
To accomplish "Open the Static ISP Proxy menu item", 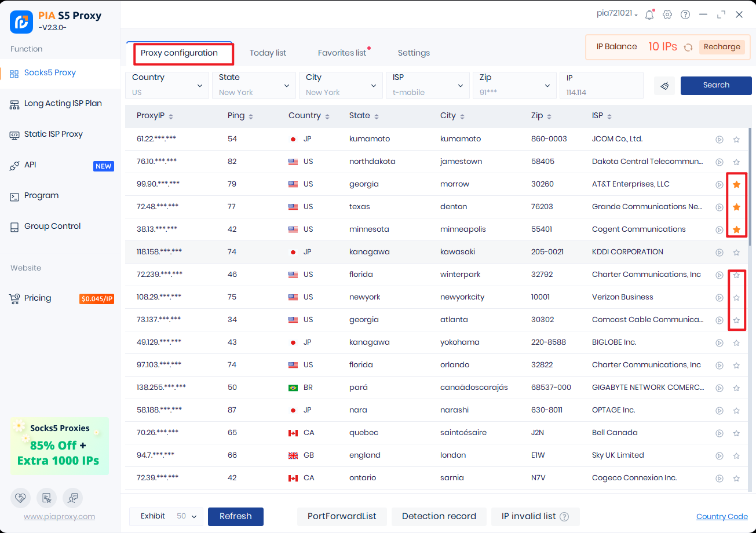I will point(53,134).
